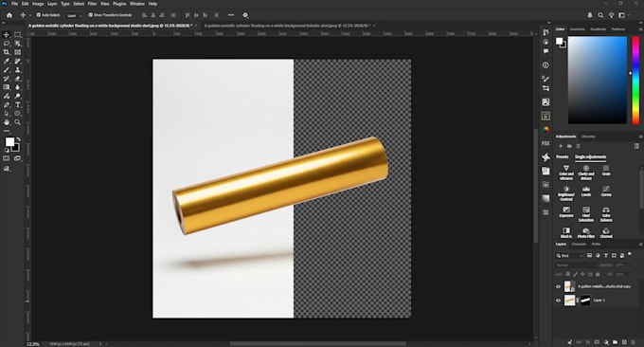Select the Frame tool
The width and height of the screenshot is (644, 347).
pyautogui.click(x=18, y=52)
